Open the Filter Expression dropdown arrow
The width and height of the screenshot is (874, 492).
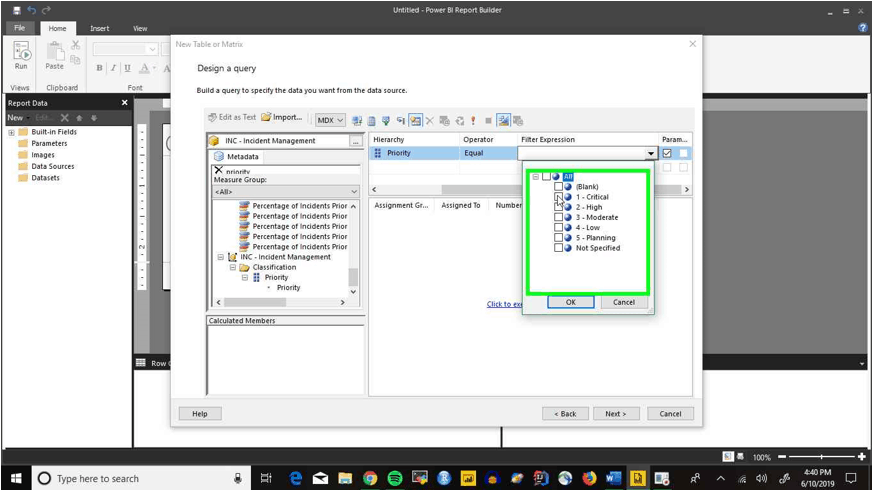[650, 153]
